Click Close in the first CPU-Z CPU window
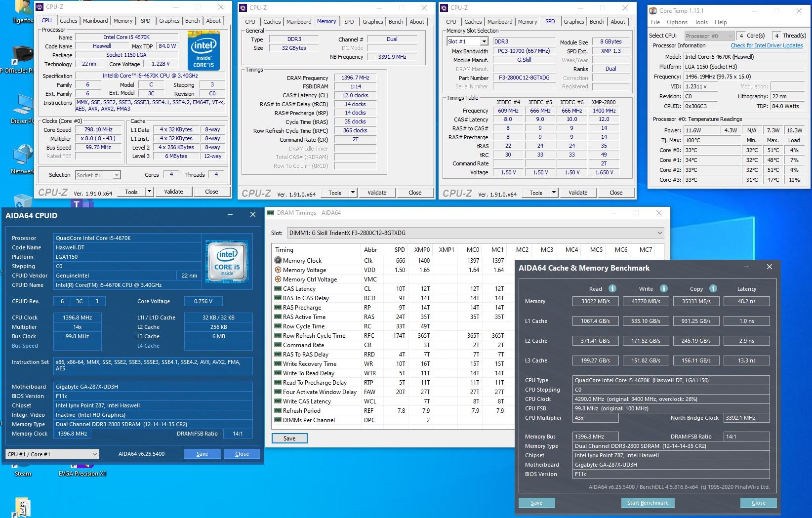 (x=211, y=192)
